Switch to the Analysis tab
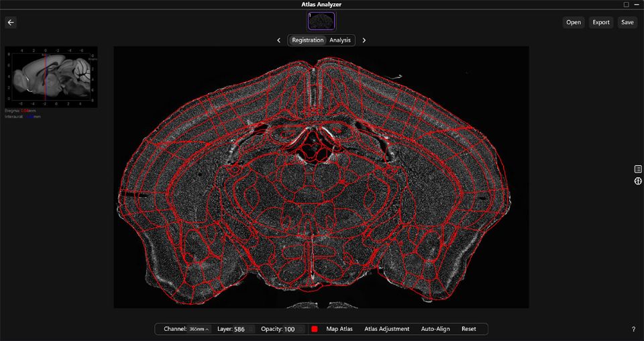 coord(340,40)
